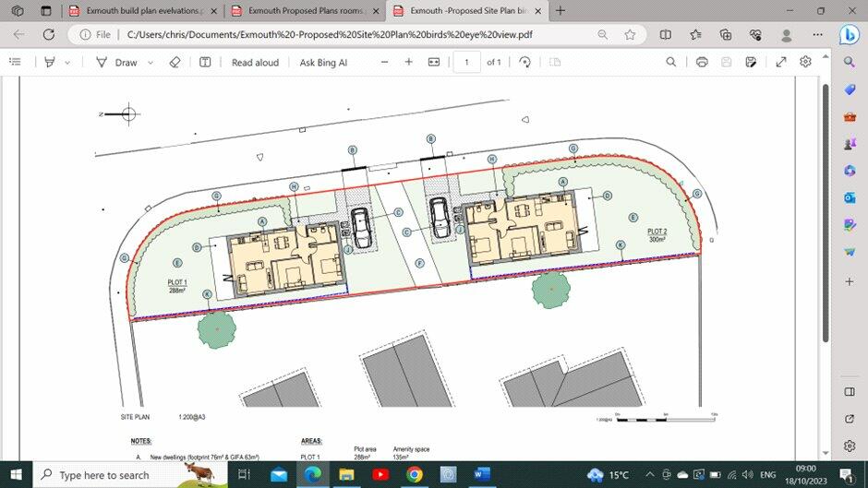Click the Save as icon
Image resolution: width=868 pixels, height=488 pixels.
tap(752, 62)
